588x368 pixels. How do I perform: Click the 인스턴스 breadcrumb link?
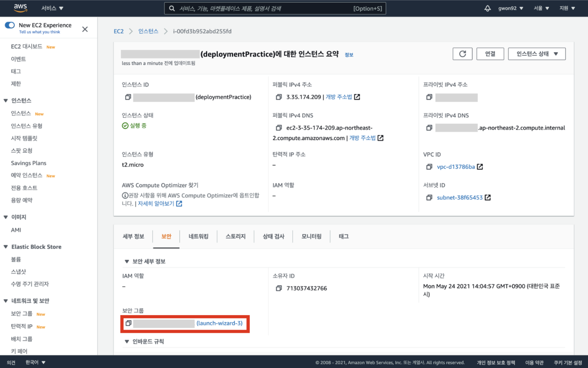[x=148, y=31]
